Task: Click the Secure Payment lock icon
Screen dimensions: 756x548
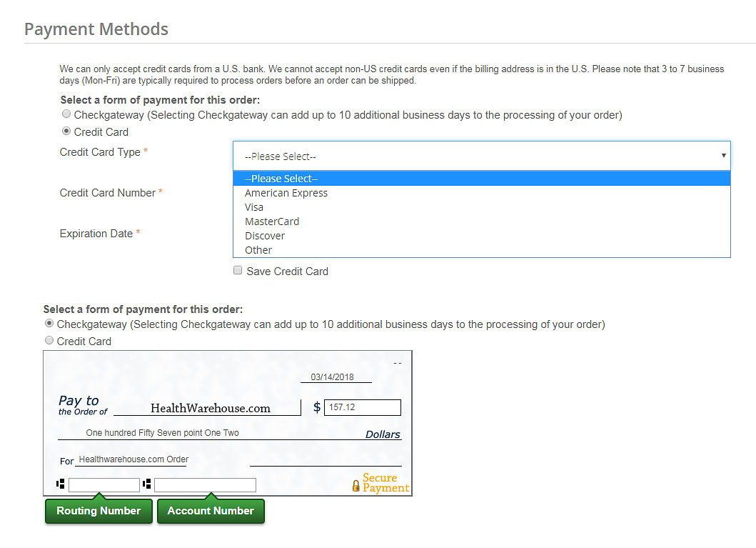Action: click(356, 486)
